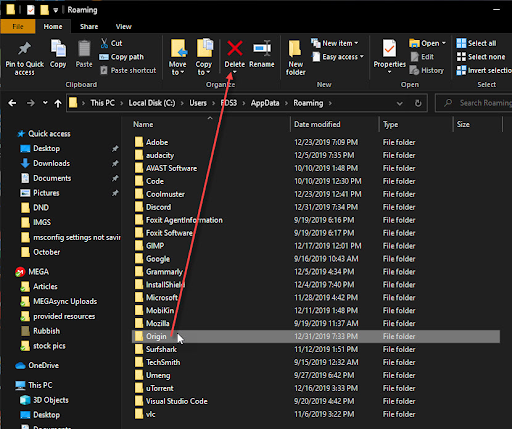Open the Copy to folder menu
The image size is (512, 429).
(204, 57)
